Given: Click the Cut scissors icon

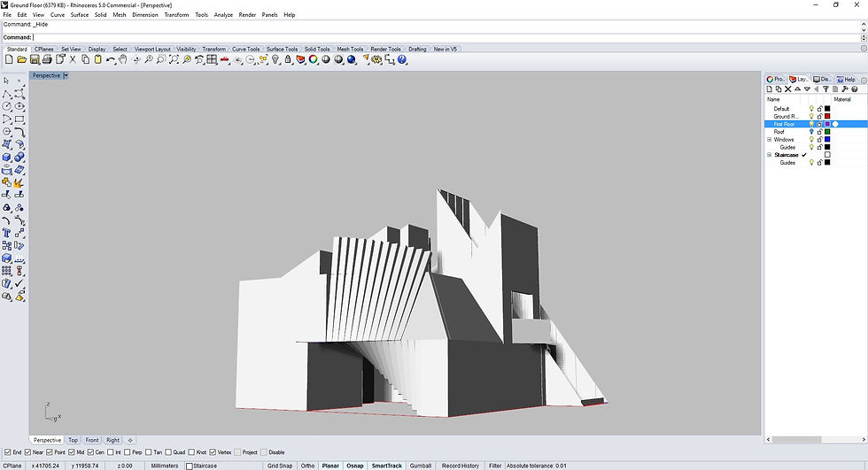Looking at the screenshot, I should (x=73, y=59).
